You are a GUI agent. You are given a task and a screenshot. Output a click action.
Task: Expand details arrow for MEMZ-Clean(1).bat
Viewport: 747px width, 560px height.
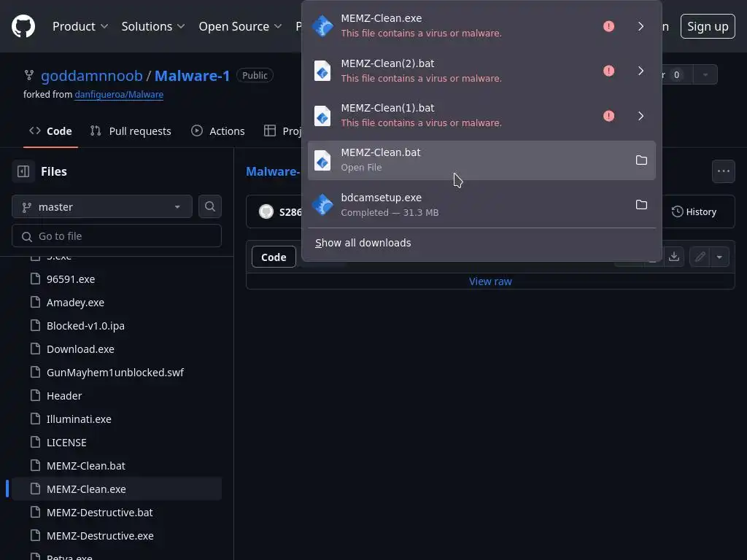tap(640, 116)
